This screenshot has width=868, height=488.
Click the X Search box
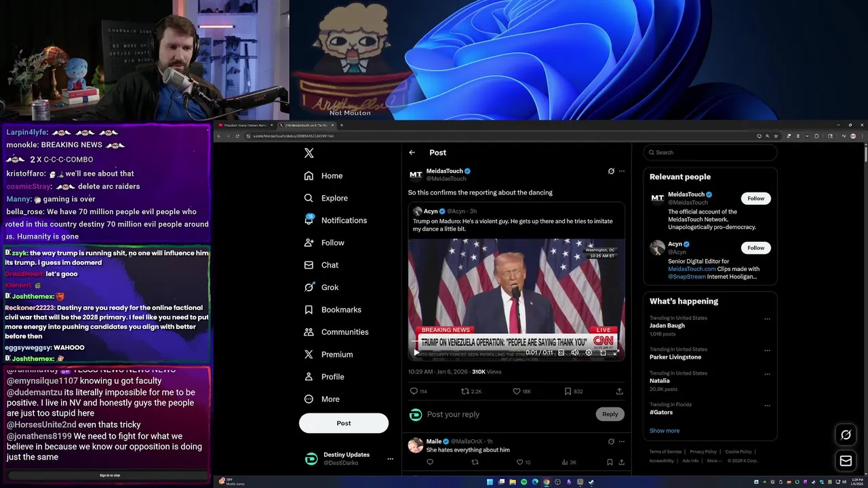[710, 152]
